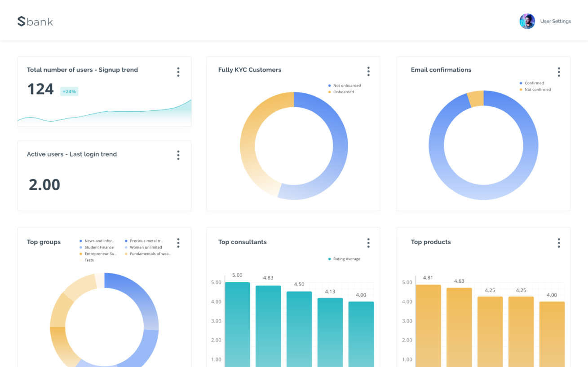This screenshot has height=367, width=588.
Task: Toggle the Onboarded legend entry
Action: coord(341,92)
